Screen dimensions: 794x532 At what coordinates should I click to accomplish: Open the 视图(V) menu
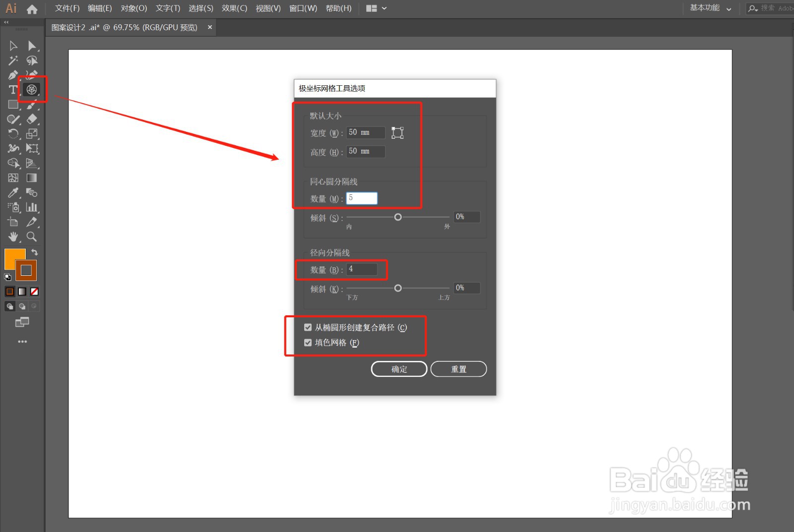tap(268, 8)
